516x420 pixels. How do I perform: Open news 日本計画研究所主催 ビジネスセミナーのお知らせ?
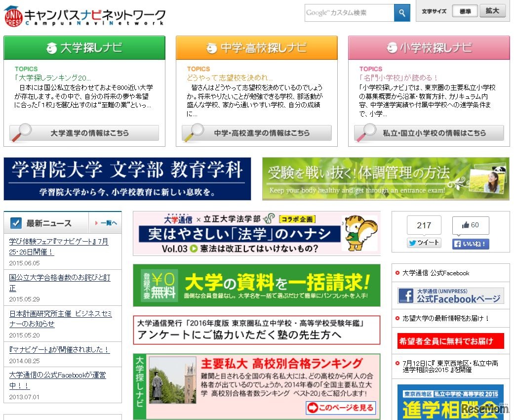[61, 319]
